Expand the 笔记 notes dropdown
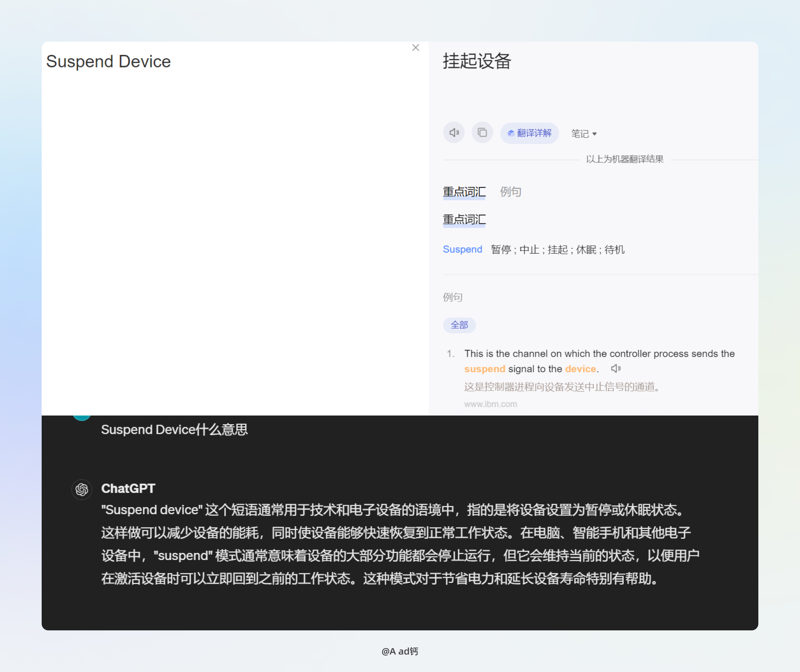The width and height of the screenshot is (800, 672). (584, 134)
